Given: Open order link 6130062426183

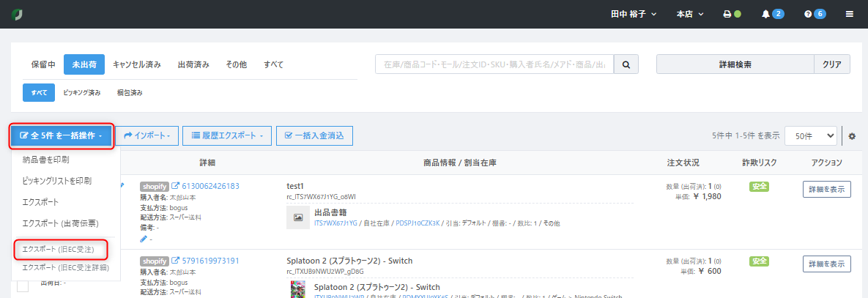Looking at the screenshot, I should click(x=210, y=186).
